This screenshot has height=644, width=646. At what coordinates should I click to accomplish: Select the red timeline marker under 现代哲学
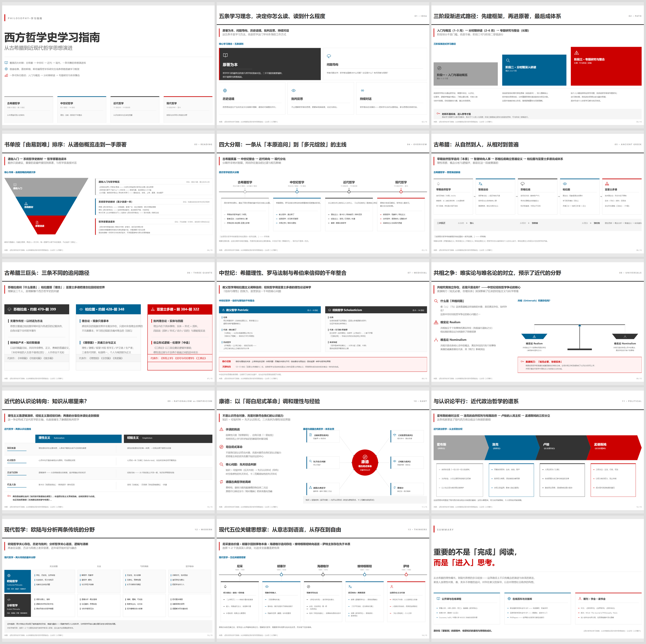click(401, 192)
